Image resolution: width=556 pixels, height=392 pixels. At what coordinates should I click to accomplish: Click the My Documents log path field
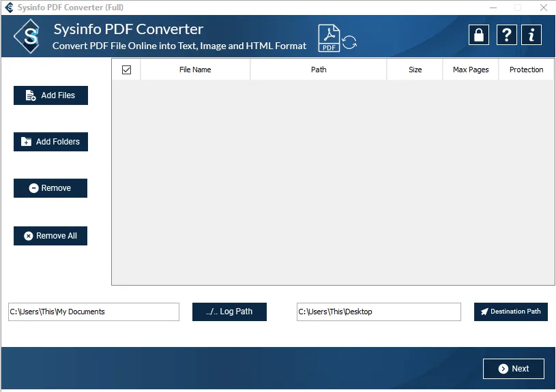[93, 312]
